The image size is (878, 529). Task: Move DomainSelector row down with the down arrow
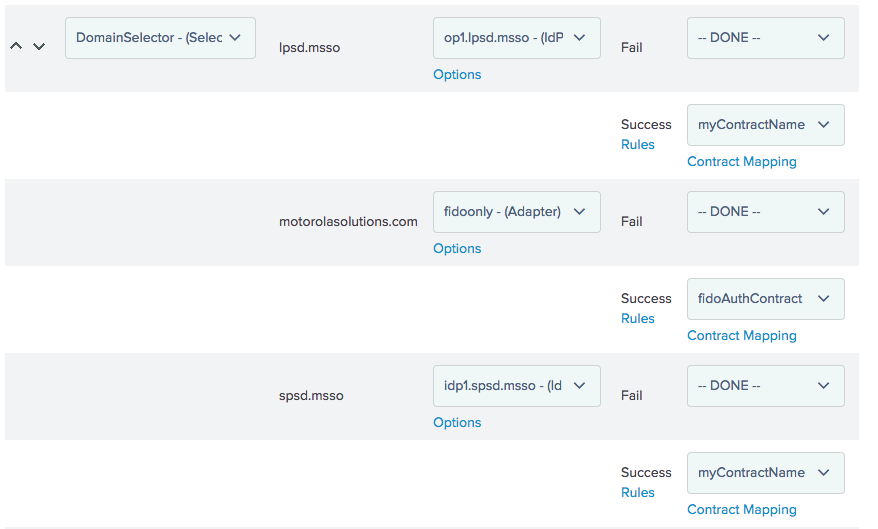[39, 46]
